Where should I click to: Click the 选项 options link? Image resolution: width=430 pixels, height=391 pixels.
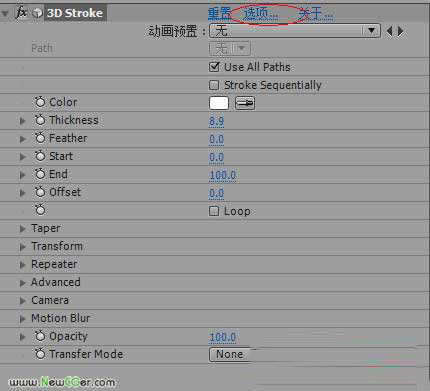[x=261, y=13]
